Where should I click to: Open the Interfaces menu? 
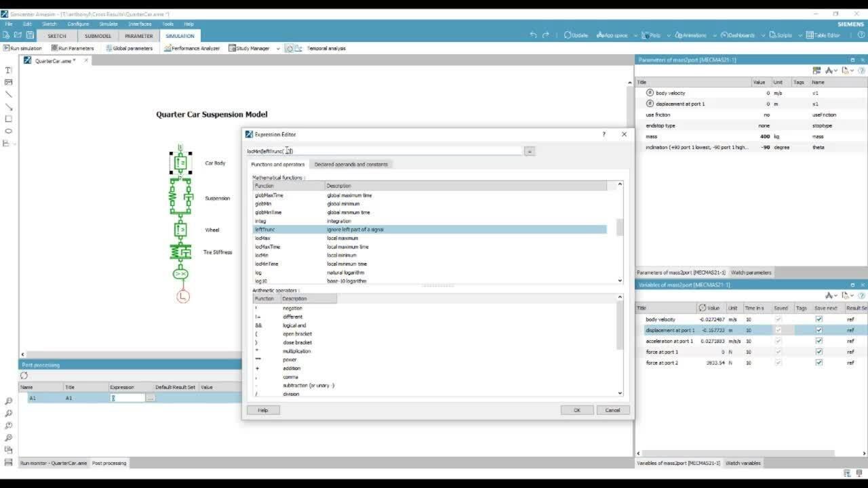pyautogui.click(x=140, y=24)
